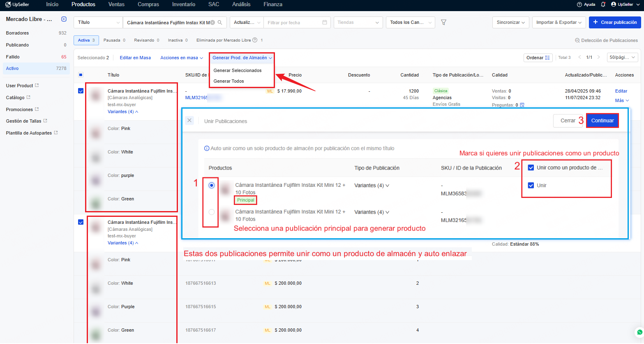The width and height of the screenshot is (644, 344).
Task: Open Detección de Publicaciones
Action: [606, 40]
